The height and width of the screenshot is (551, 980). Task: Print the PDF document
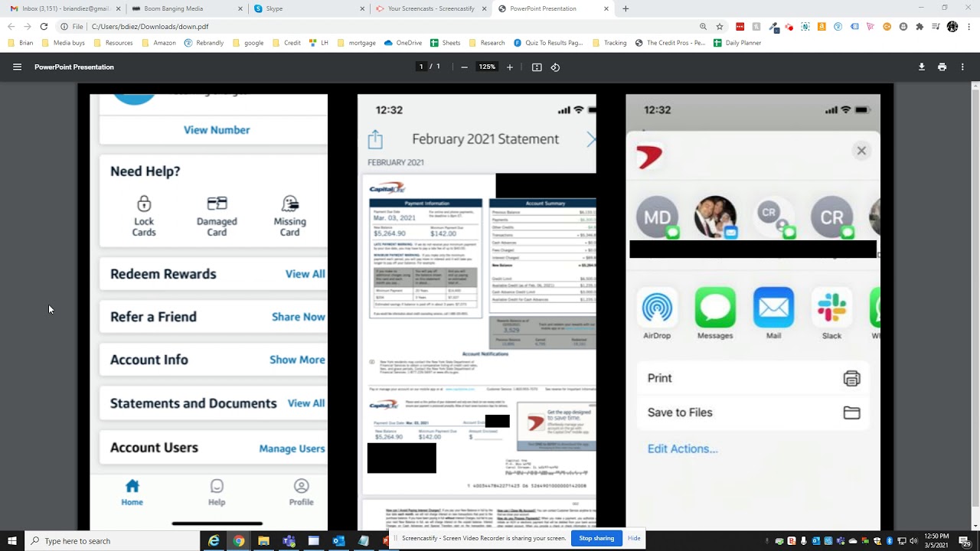pyautogui.click(x=942, y=67)
